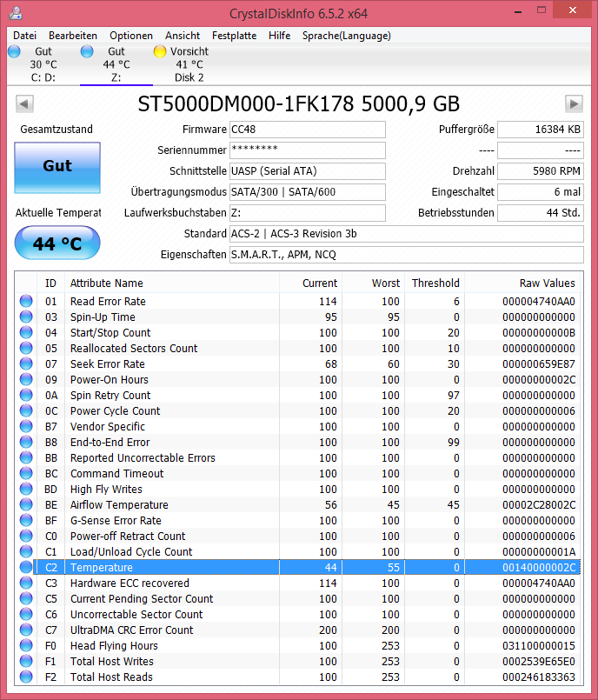Viewport: 598px width, 700px height.
Task: Open the Datei menu
Action: [24, 36]
